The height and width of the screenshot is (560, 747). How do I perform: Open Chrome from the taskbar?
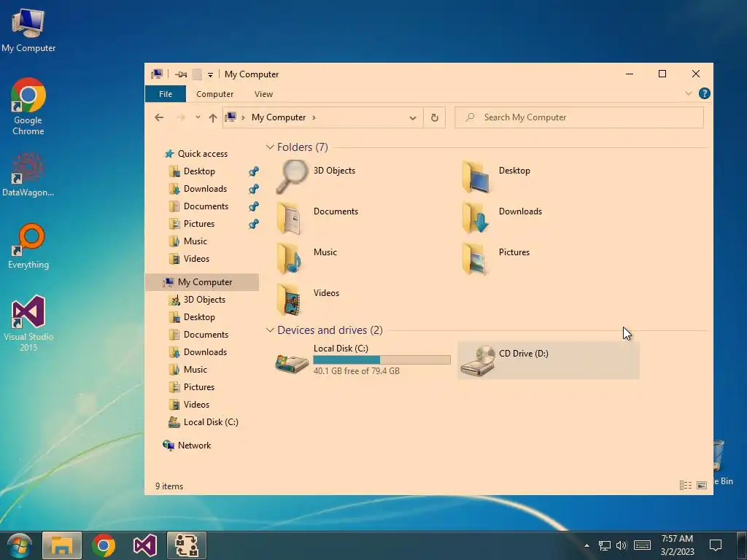click(104, 545)
